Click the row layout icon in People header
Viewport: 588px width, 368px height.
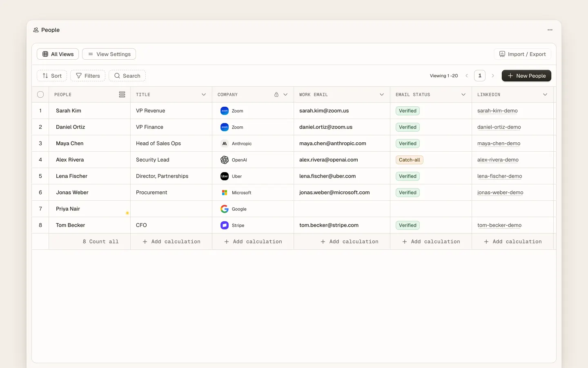(x=122, y=94)
